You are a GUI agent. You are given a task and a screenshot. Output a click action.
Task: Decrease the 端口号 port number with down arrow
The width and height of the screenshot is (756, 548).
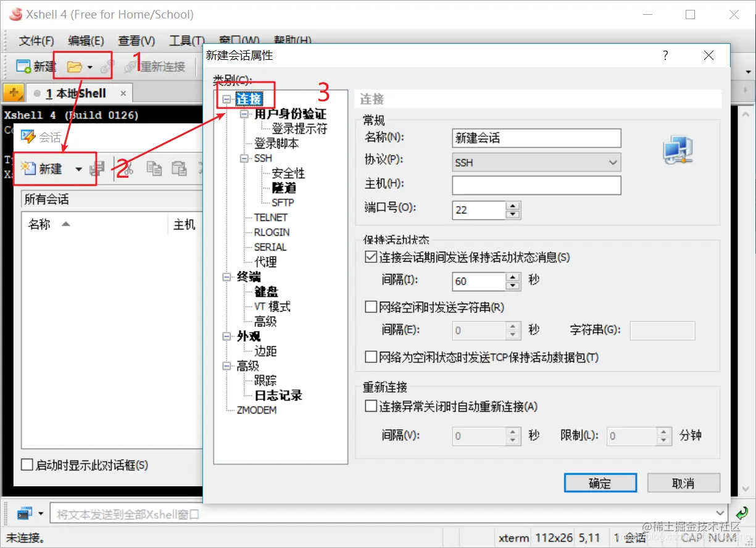pos(513,214)
